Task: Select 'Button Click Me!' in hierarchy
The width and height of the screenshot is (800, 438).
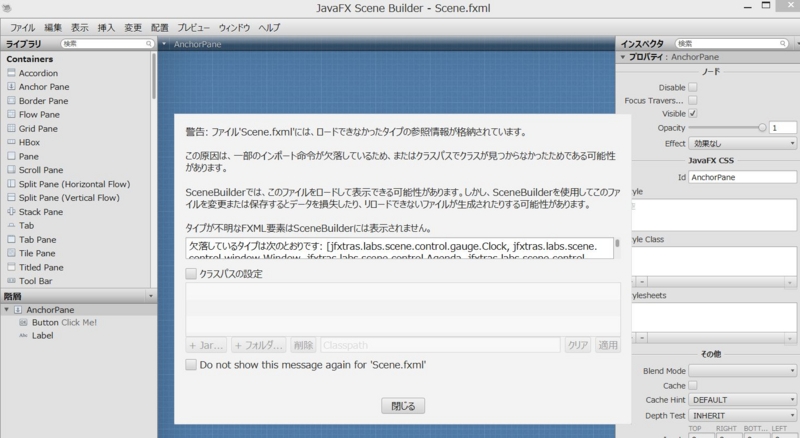Action: [x=64, y=323]
